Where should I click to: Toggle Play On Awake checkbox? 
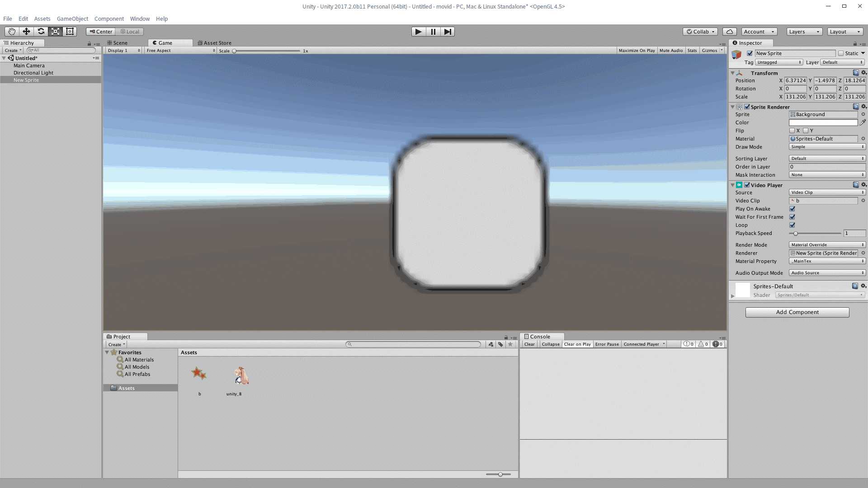tap(792, 209)
